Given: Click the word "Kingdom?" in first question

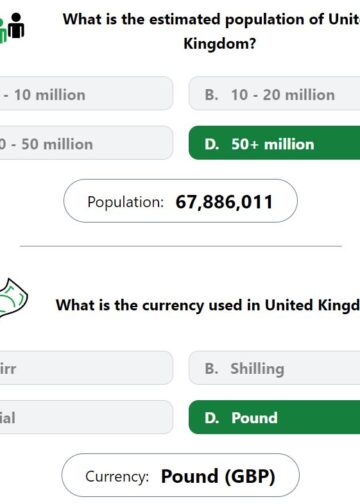Looking at the screenshot, I should pyautogui.click(x=220, y=43).
